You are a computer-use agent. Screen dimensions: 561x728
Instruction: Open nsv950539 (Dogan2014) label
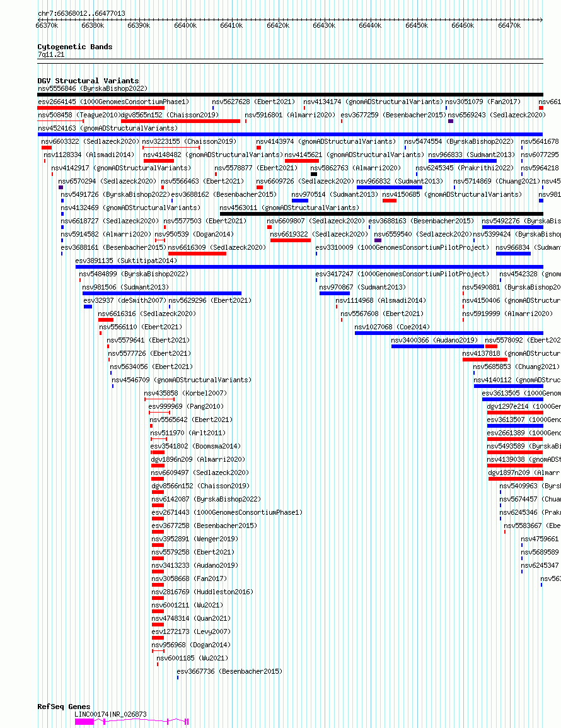pyautogui.click(x=194, y=234)
